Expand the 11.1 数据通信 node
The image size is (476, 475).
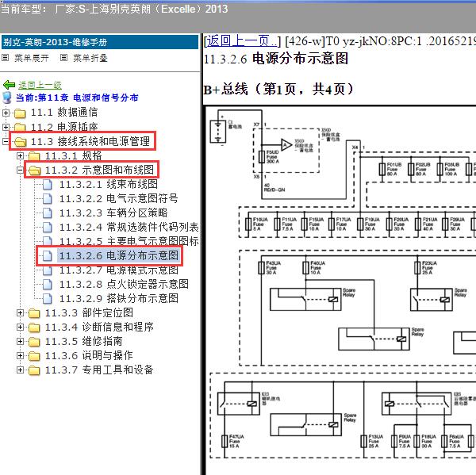(x=6, y=113)
